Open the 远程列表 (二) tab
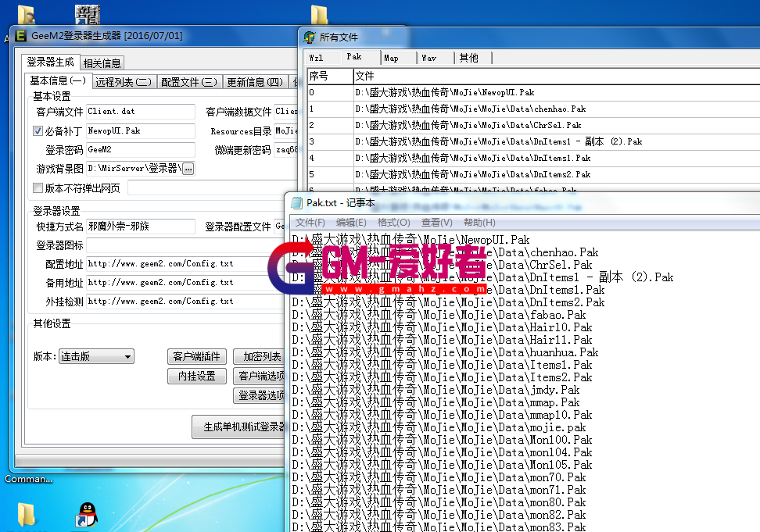Viewport: 760px width, 532px height. [x=124, y=82]
